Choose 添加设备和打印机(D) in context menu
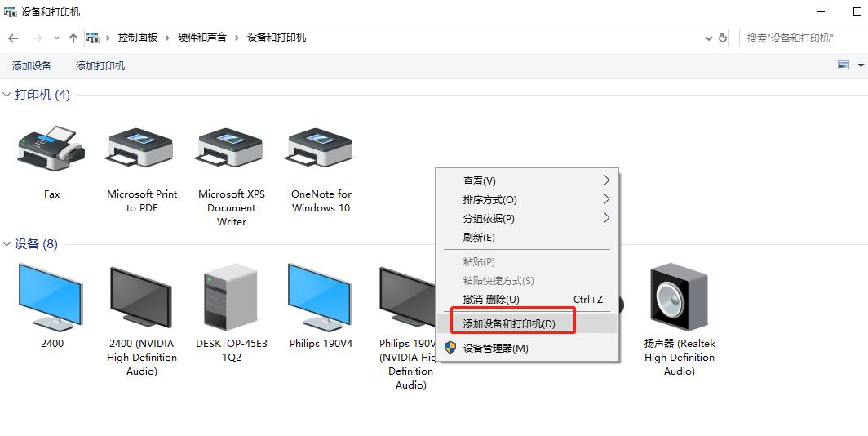The height and width of the screenshot is (436, 868). click(x=528, y=323)
